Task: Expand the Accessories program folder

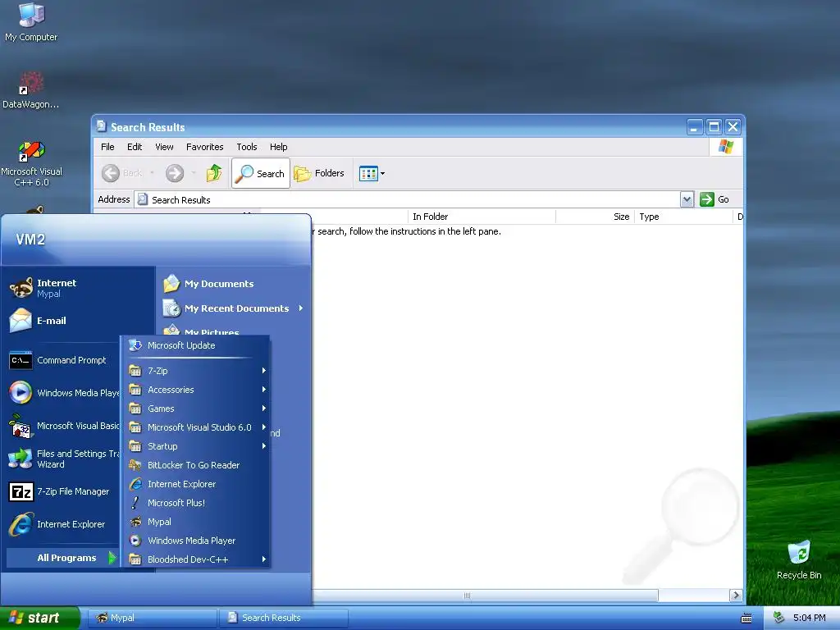Action: coord(197,390)
